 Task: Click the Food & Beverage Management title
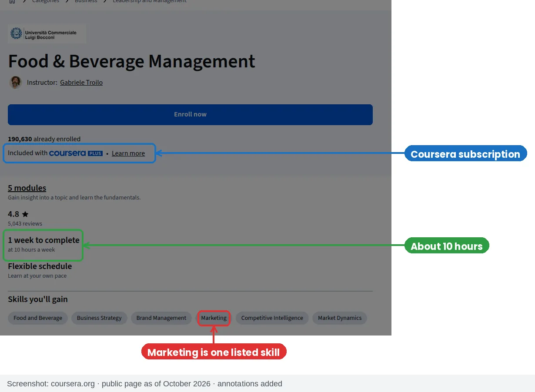point(131,61)
